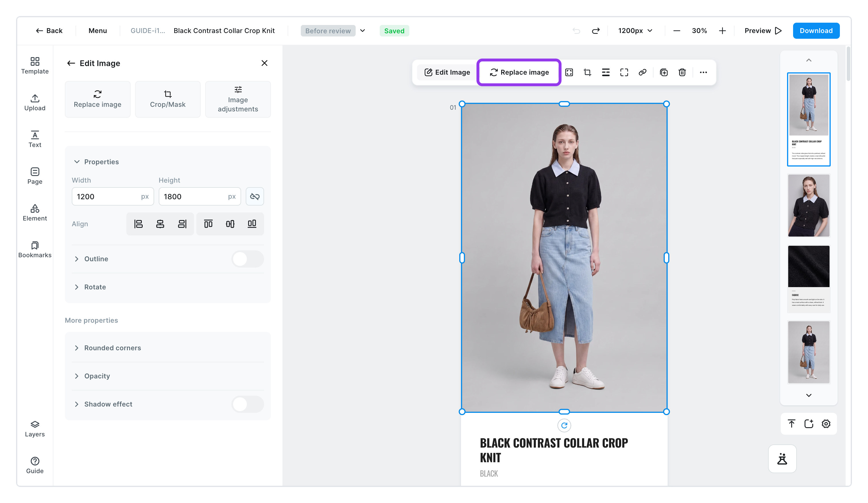Image resolution: width=868 pixels, height=503 pixels.
Task: Select the Text tool in sidebar
Action: [x=35, y=139]
